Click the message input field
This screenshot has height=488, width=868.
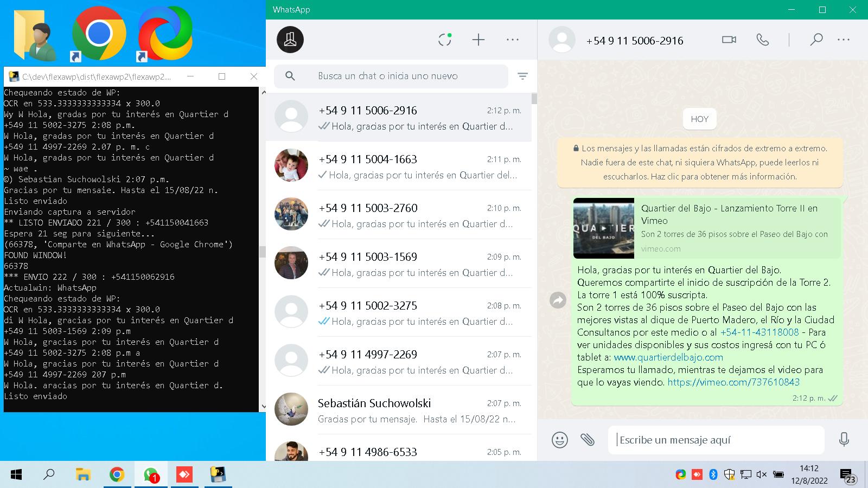[x=716, y=440]
